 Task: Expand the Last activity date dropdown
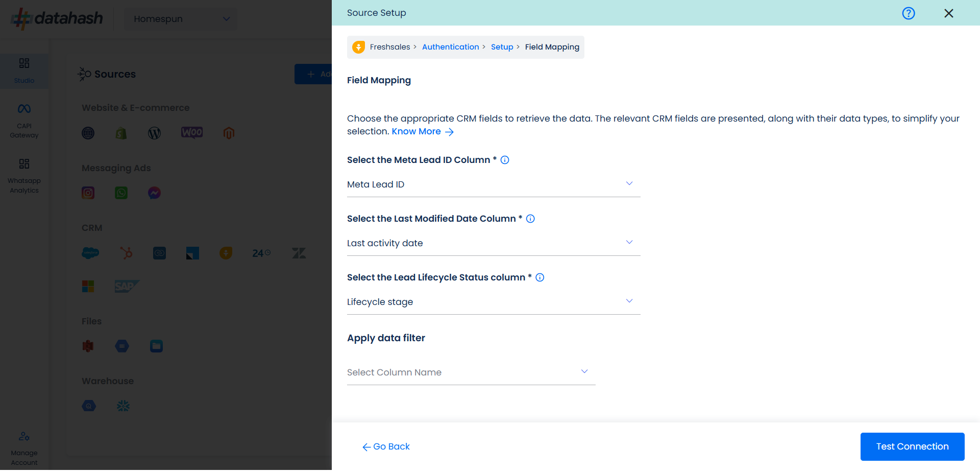click(x=493, y=243)
